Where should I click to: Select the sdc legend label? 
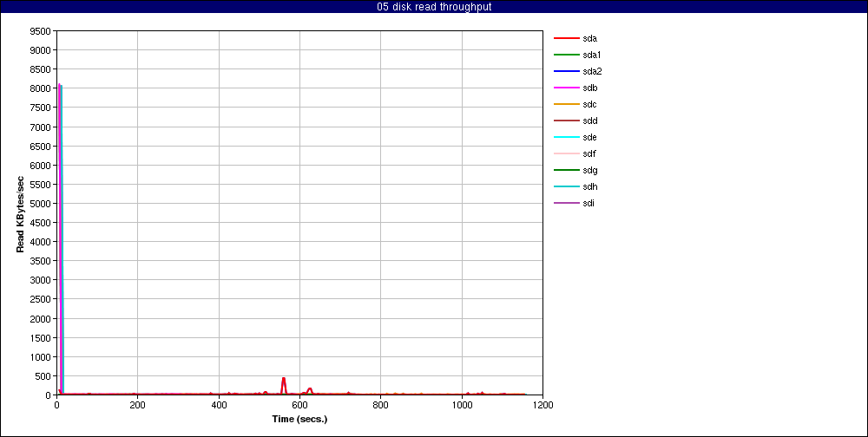(589, 105)
